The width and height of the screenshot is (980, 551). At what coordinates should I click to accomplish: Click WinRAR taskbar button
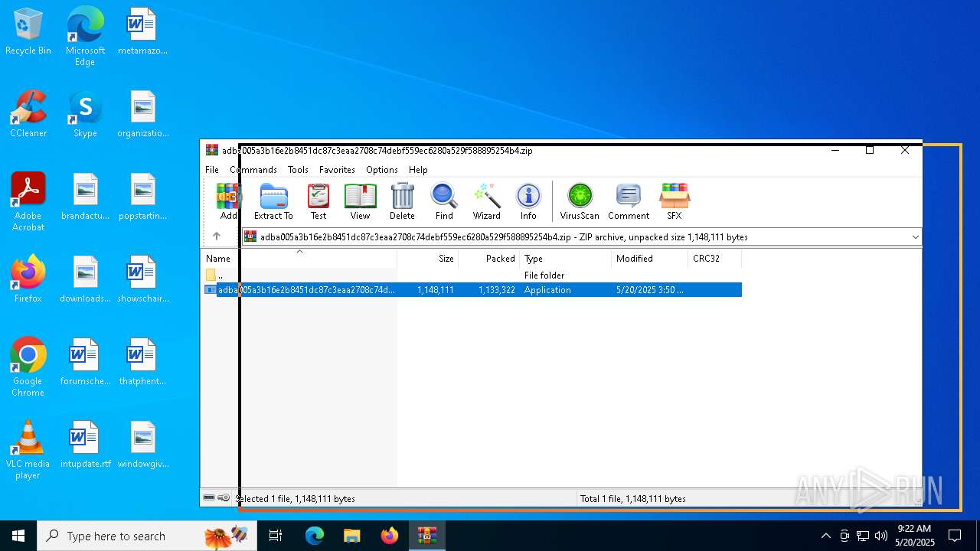click(x=426, y=536)
